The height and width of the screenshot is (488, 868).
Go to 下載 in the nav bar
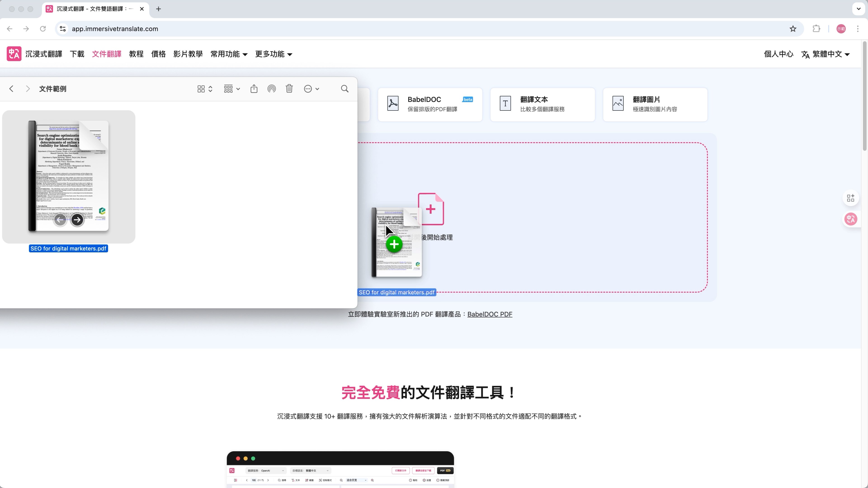point(77,54)
